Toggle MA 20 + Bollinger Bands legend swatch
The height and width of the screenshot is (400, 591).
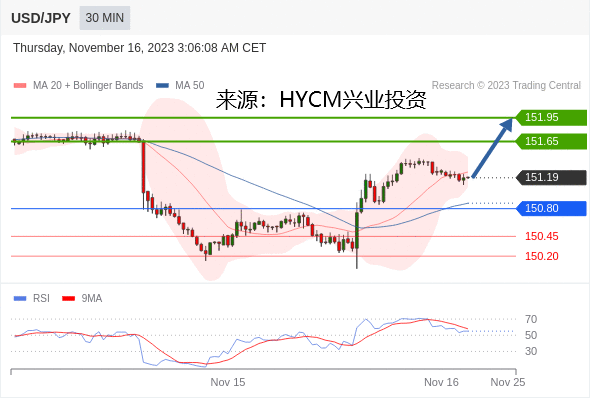point(20,86)
